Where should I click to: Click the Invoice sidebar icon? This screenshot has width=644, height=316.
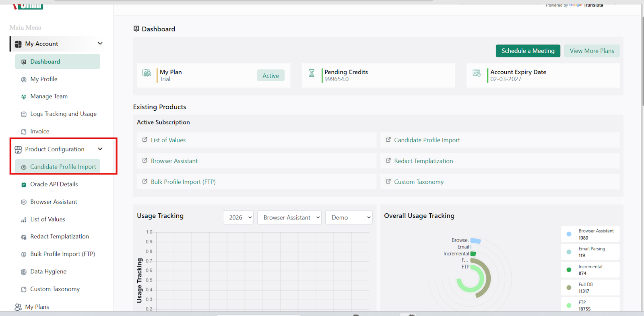(x=24, y=132)
